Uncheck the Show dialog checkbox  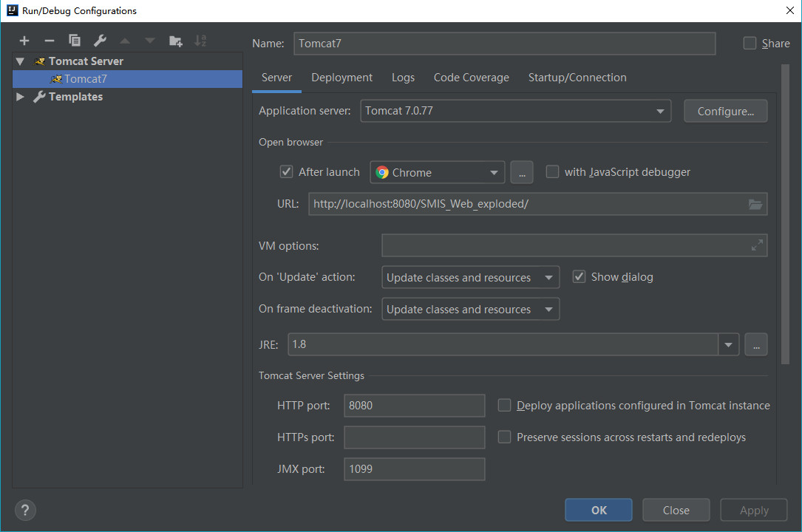pos(579,276)
